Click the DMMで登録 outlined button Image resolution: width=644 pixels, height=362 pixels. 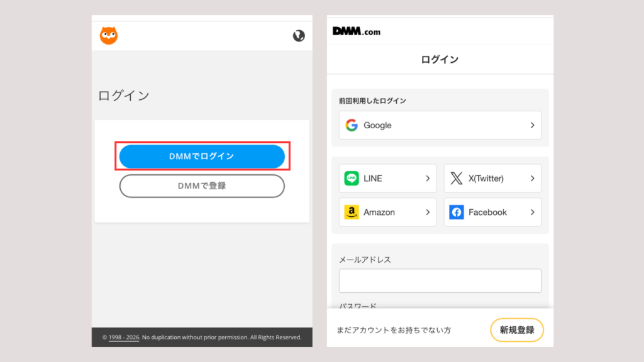coord(202,186)
